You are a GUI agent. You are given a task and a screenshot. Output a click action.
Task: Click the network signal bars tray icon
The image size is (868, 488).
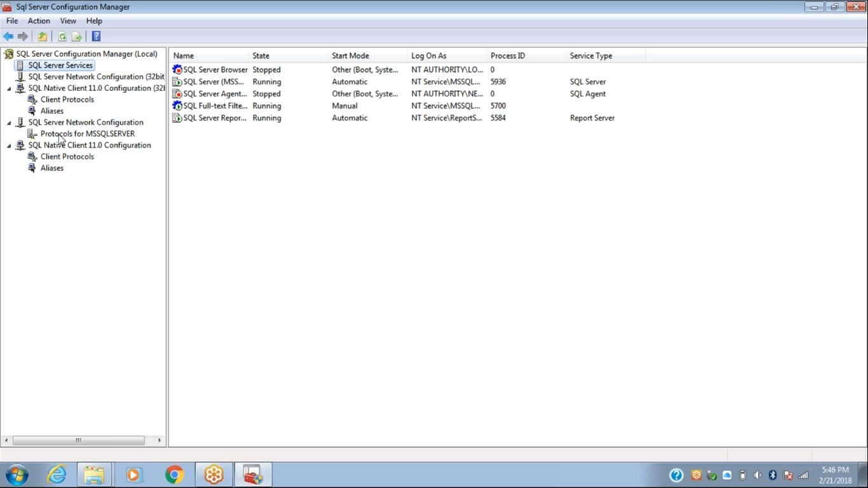[803, 475]
